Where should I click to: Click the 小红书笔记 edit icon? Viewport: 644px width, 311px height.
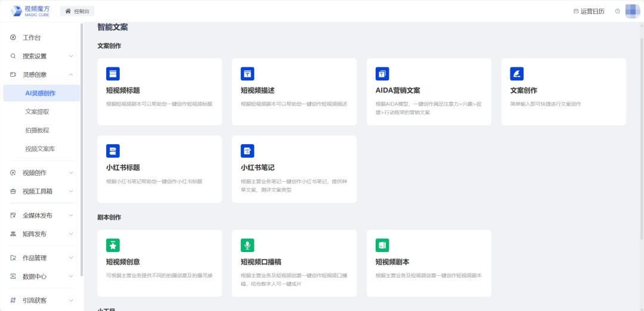[247, 151]
